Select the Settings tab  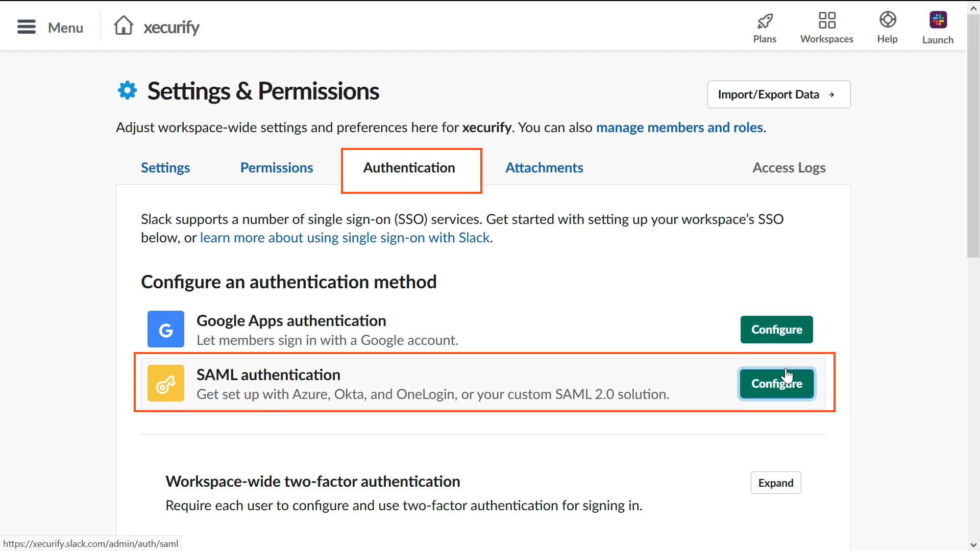165,167
